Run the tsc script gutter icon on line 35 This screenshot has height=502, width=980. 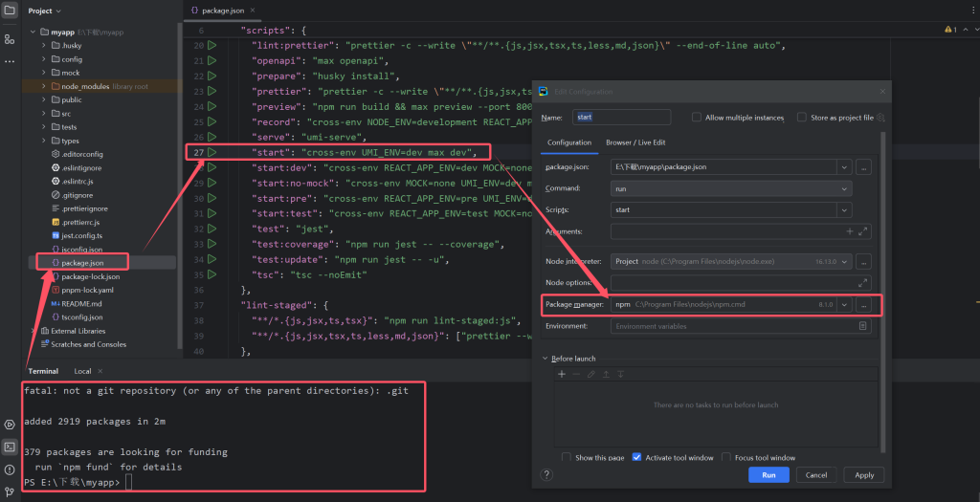tap(212, 274)
